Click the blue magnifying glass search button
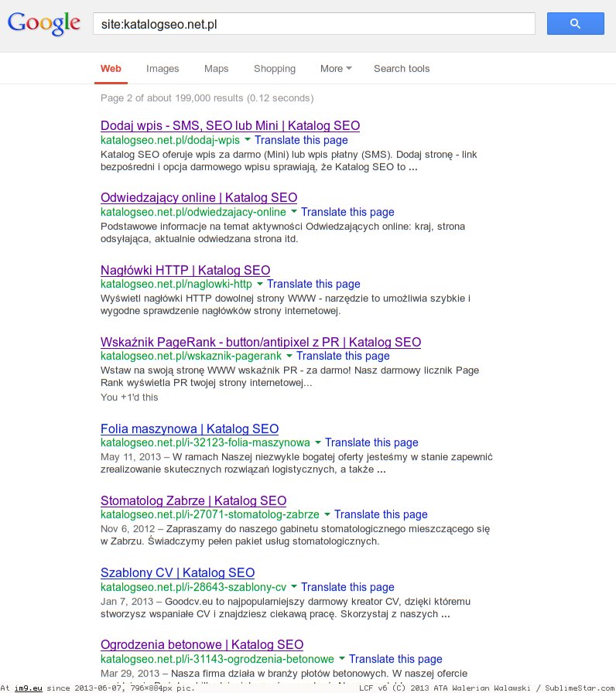 click(575, 23)
